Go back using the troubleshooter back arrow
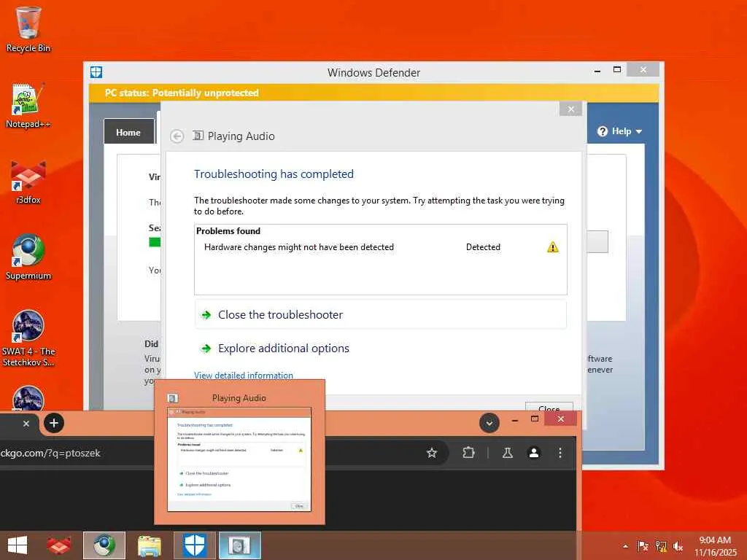Screen dimensions: 747x560 click(x=177, y=136)
